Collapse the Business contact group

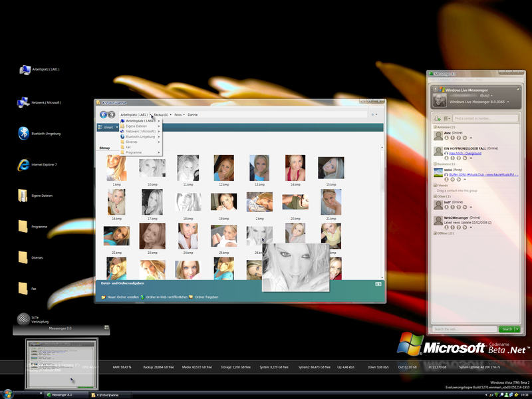[435, 164]
